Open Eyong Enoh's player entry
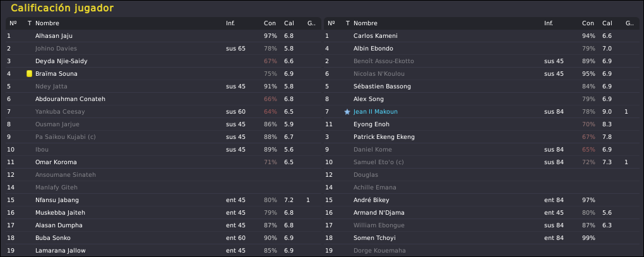The height and width of the screenshot is (257, 644). pyautogui.click(x=371, y=124)
